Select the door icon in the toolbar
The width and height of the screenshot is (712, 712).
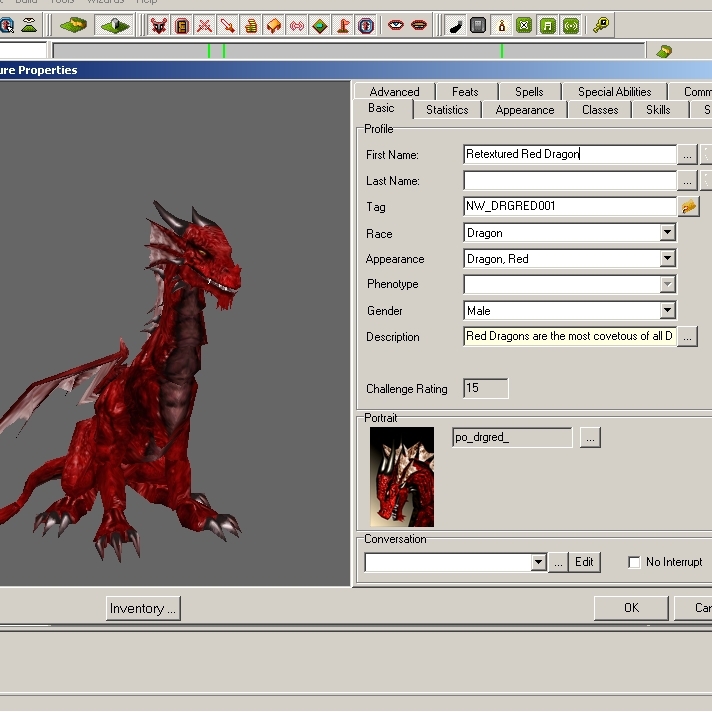(181, 25)
